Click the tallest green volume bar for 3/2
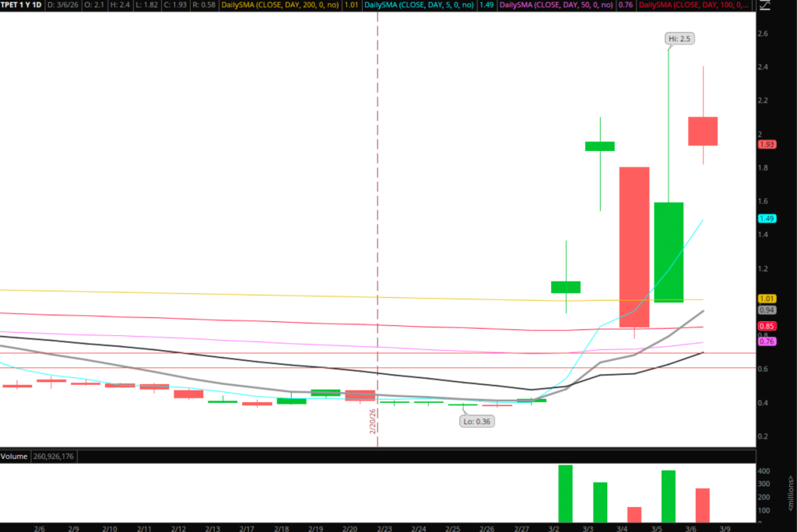Screen dimensions: 797x532 coord(566,493)
